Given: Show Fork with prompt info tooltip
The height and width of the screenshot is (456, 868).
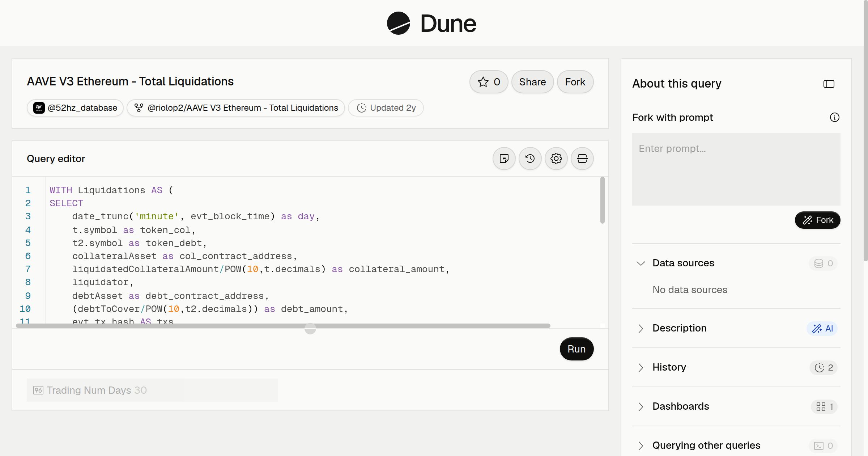Looking at the screenshot, I should coord(835,117).
